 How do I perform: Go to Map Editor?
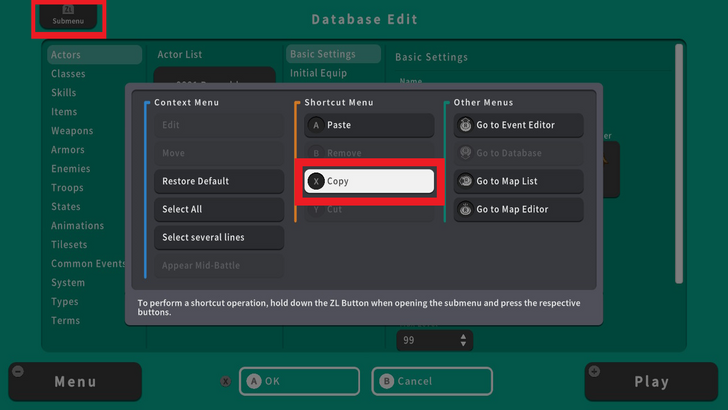(x=518, y=209)
